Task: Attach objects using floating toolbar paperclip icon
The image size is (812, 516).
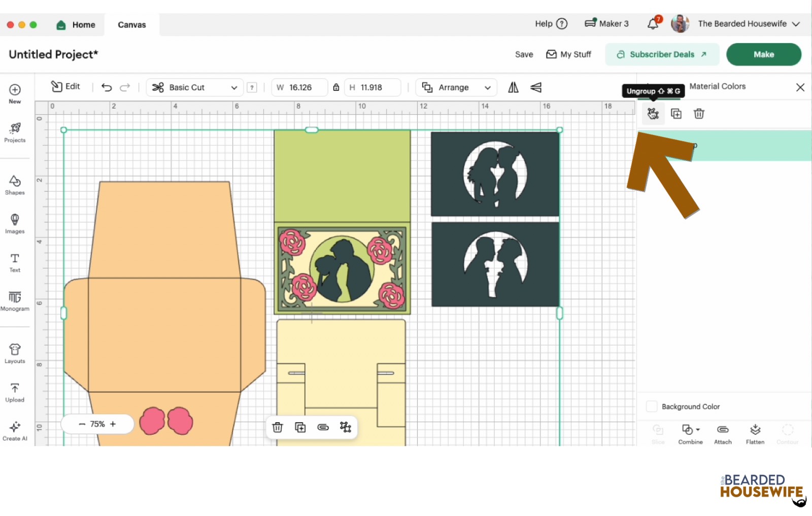Action: [323, 427]
